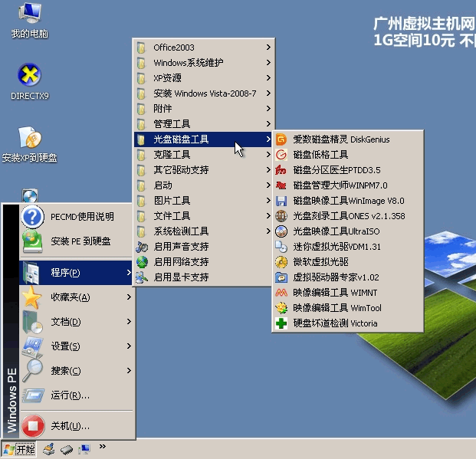
Task: Launch UltraISO 光盘映像工具 icon
Action: tap(281, 231)
